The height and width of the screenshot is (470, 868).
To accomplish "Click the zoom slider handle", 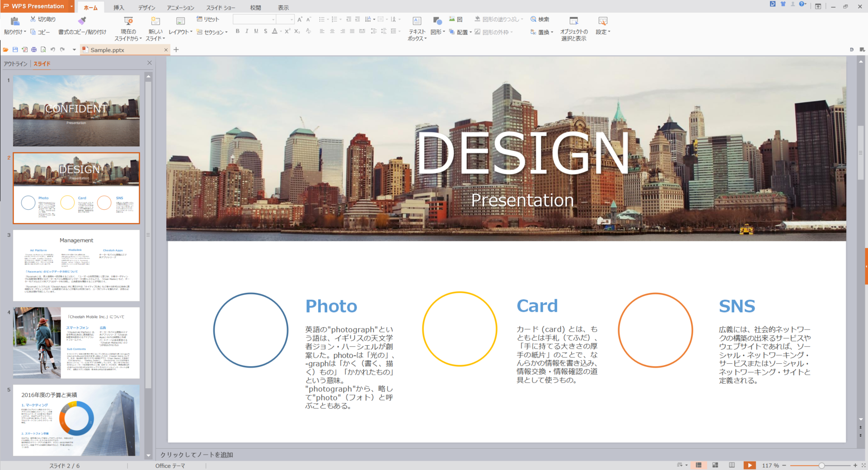I will [x=821, y=465].
